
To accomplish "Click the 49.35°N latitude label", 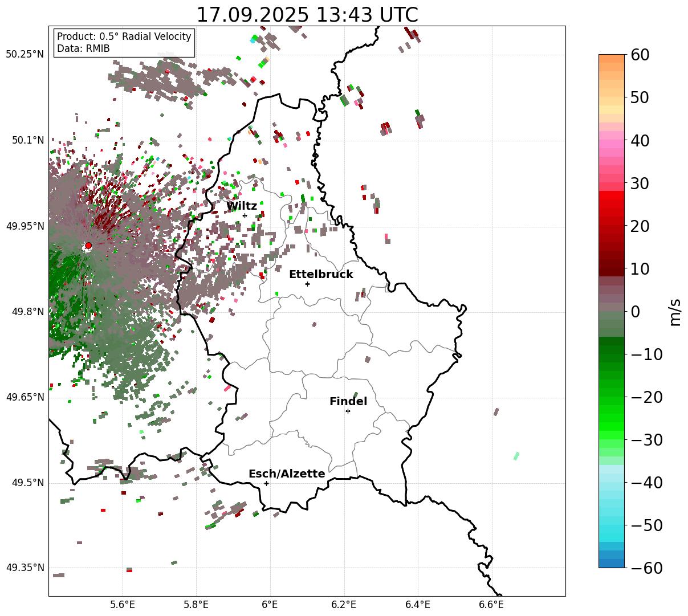I will click(x=25, y=568).
